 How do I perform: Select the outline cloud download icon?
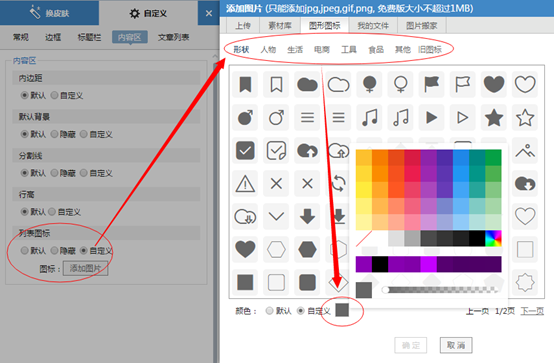coord(245,216)
